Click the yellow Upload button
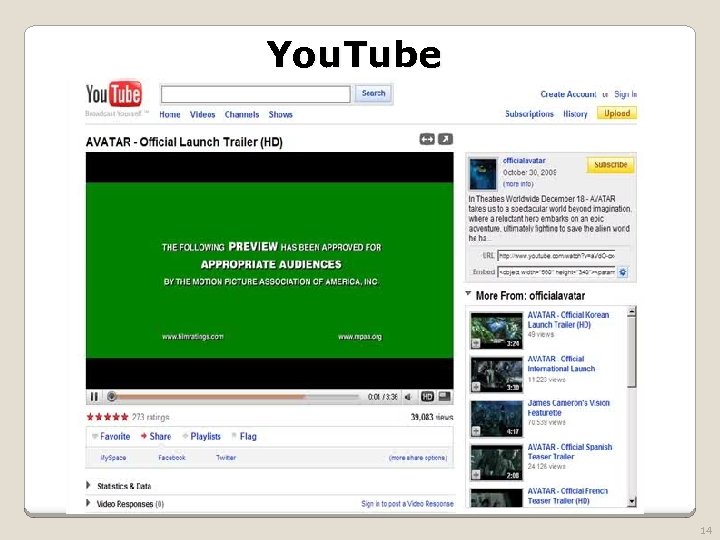 [617, 113]
